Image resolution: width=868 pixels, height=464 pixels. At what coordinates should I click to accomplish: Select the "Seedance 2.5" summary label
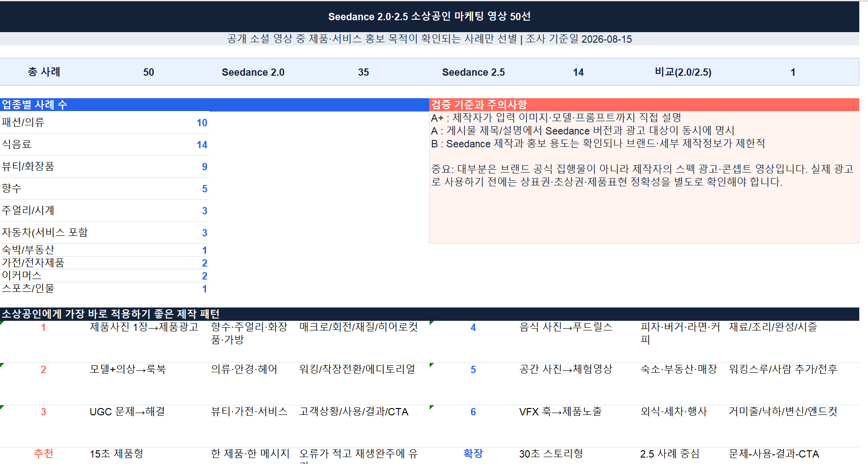tap(473, 72)
